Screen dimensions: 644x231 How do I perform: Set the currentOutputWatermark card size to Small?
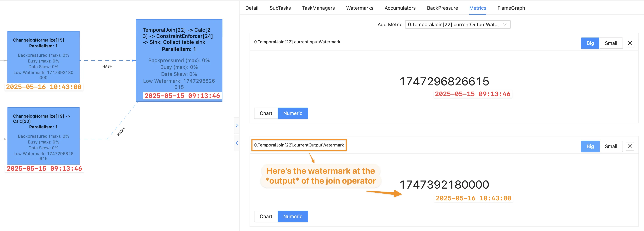611,146
